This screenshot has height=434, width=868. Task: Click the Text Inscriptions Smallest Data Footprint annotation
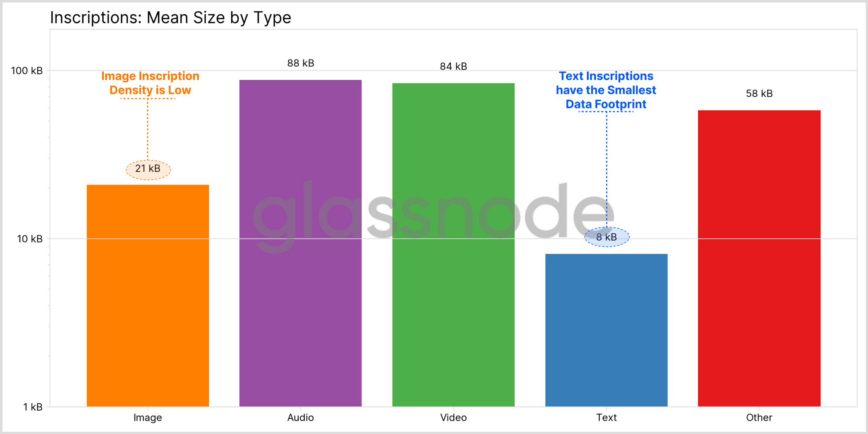tap(606, 90)
